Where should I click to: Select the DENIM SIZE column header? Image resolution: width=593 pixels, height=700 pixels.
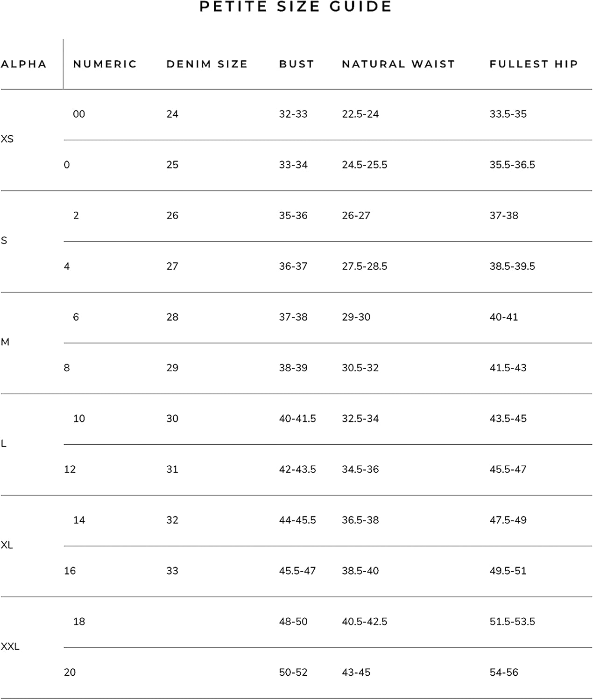coord(207,64)
